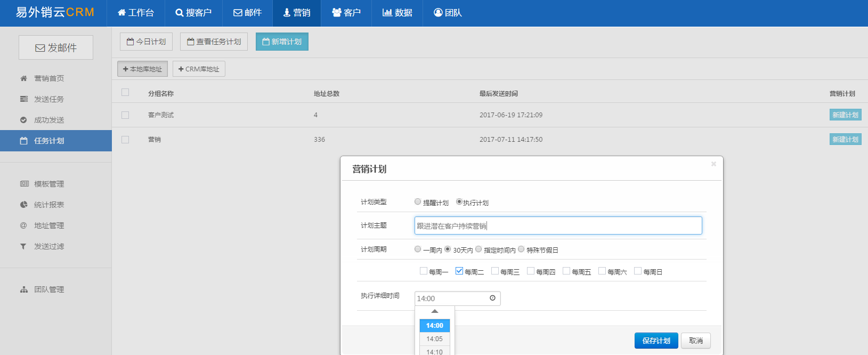Click the 保存计划 button
Viewport: 868px width, 355px height.
tap(656, 341)
